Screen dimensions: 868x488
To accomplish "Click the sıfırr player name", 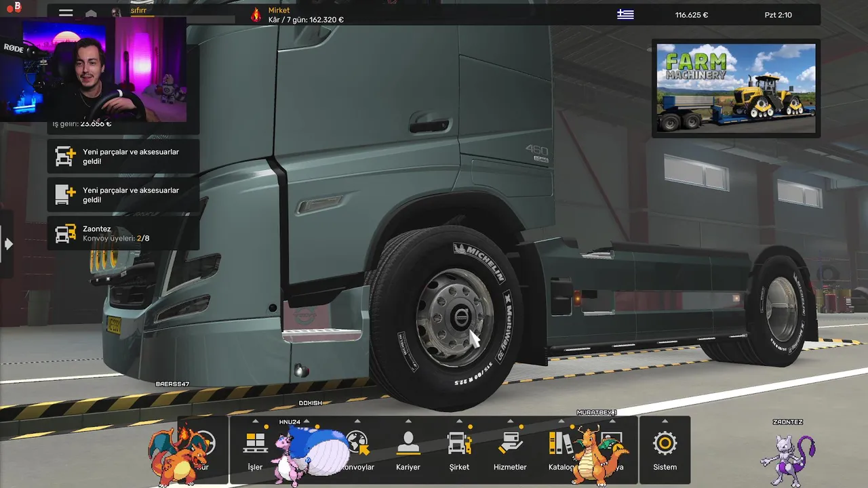I will 138,11.
